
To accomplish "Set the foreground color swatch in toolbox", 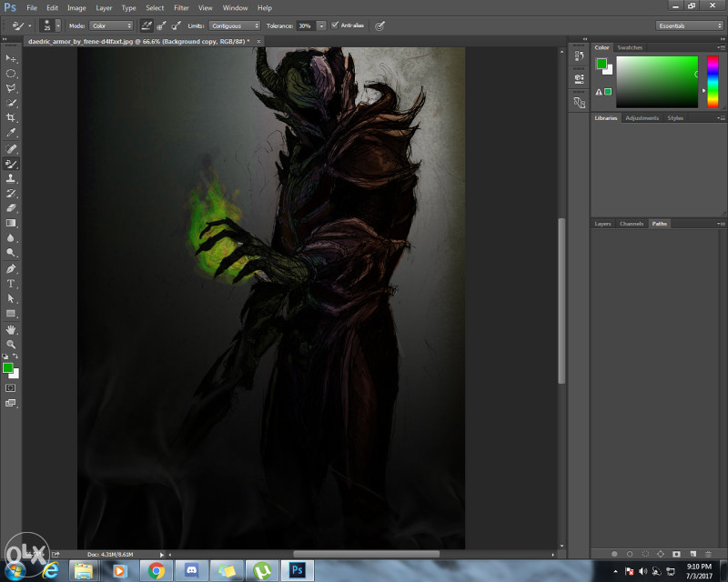I will pos(7,368).
